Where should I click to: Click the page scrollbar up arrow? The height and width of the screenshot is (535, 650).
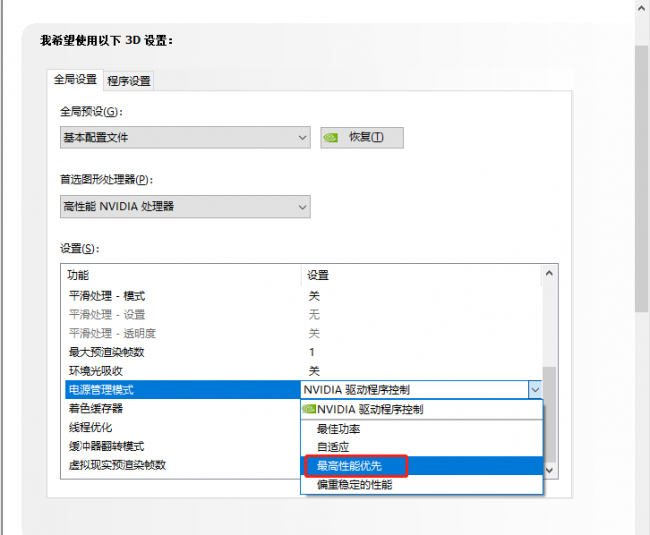(642, 8)
